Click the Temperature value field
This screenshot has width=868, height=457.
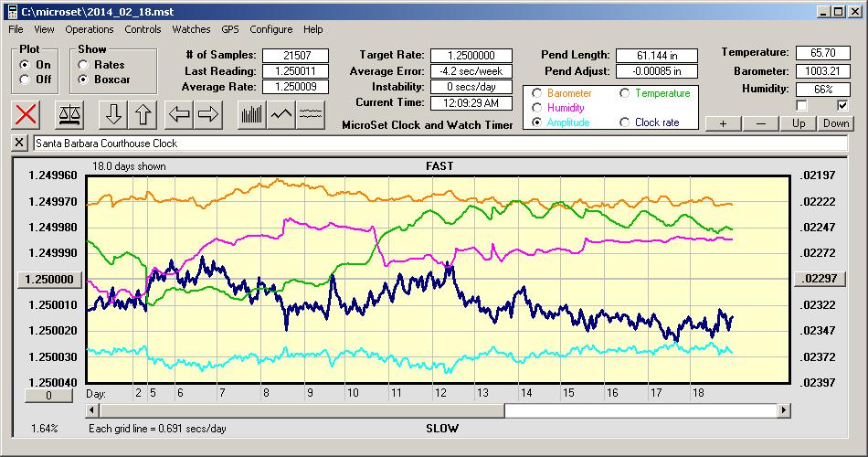(822, 53)
